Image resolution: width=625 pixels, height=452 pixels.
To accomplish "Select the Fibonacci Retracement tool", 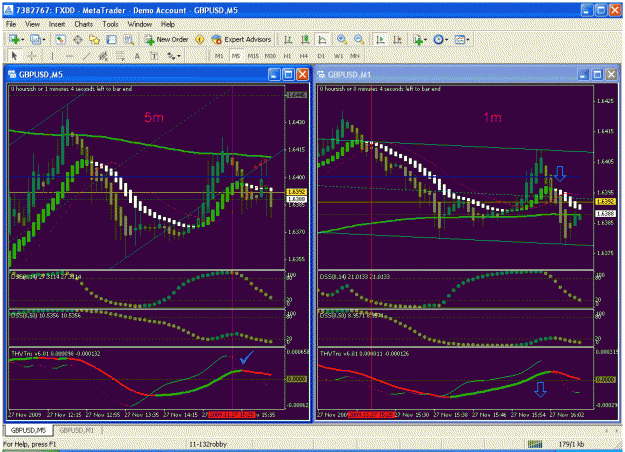I will [120, 56].
